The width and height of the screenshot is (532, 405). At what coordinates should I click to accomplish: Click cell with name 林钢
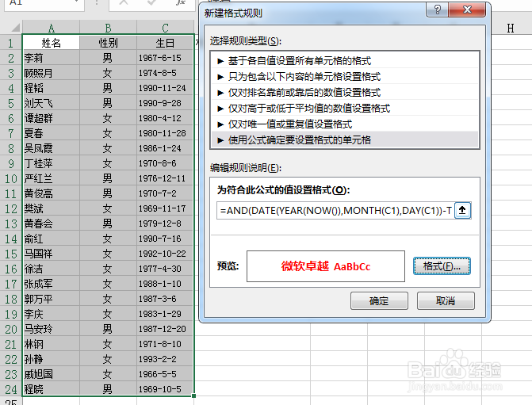51,344
